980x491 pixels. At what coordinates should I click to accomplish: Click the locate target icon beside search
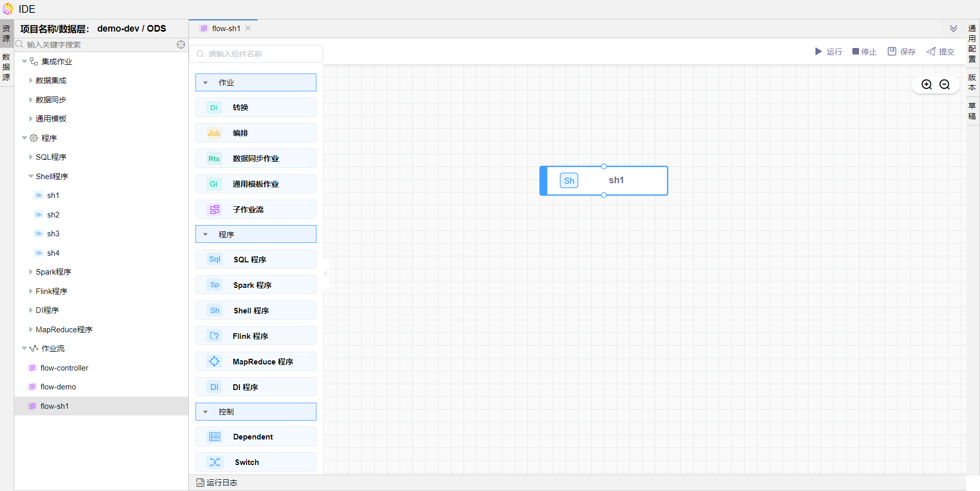point(181,45)
